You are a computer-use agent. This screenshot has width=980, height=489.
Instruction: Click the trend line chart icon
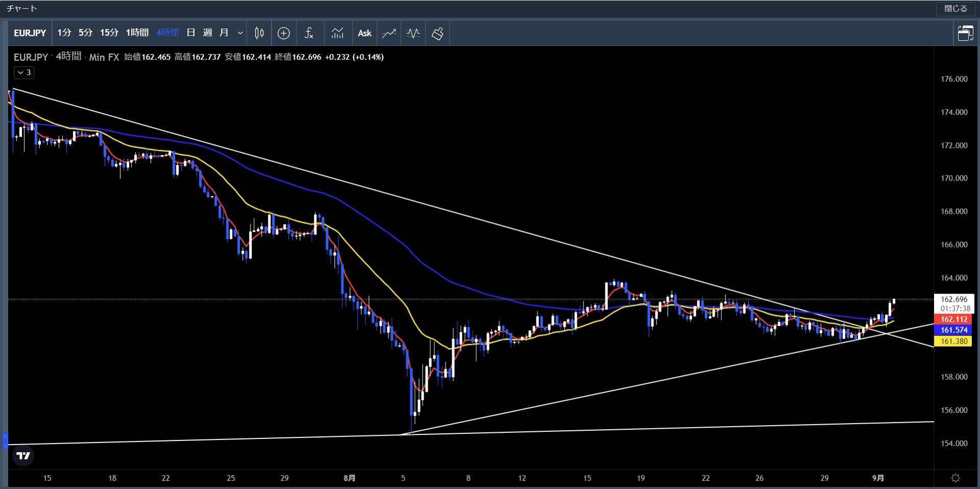click(389, 33)
